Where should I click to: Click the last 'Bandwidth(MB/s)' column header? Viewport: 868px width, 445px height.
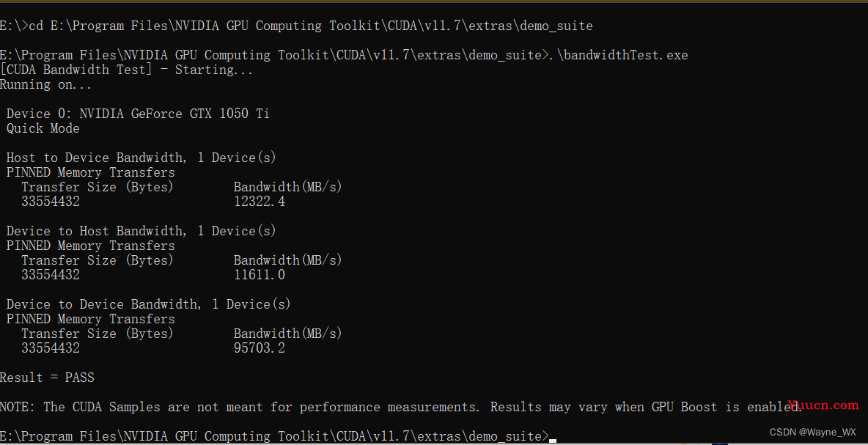pyautogui.click(x=288, y=334)
